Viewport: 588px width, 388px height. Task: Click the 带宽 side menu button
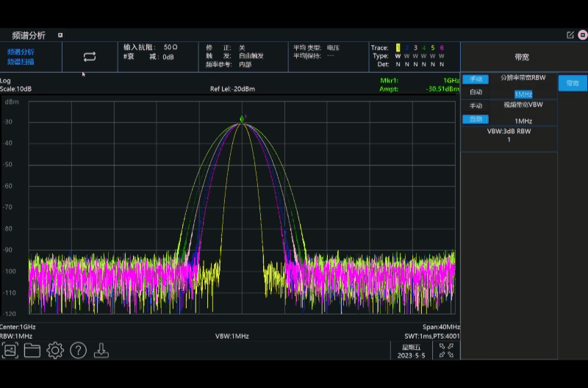(573, 83)
